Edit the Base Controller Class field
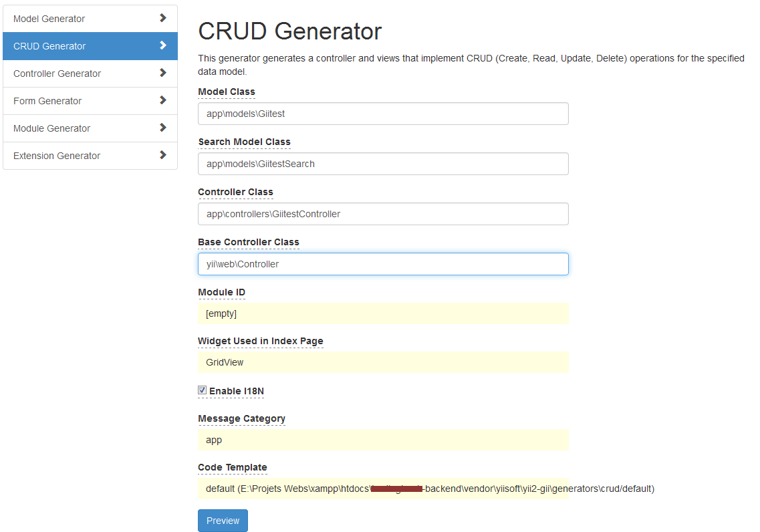This screenshot has height=532, width=760. pyautogui.click(x=383, y=264)
